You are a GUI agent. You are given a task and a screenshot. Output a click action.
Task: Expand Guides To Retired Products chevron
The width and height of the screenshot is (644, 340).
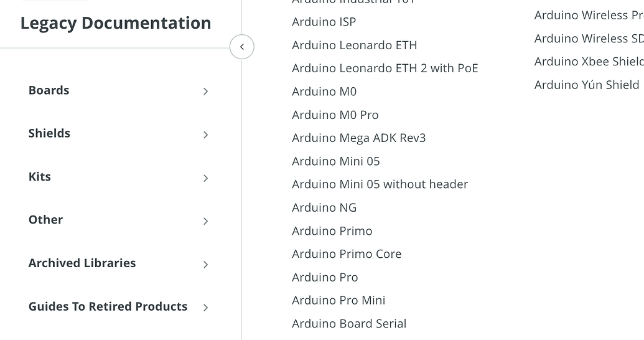pyautogui.click(x=205, y=308)
